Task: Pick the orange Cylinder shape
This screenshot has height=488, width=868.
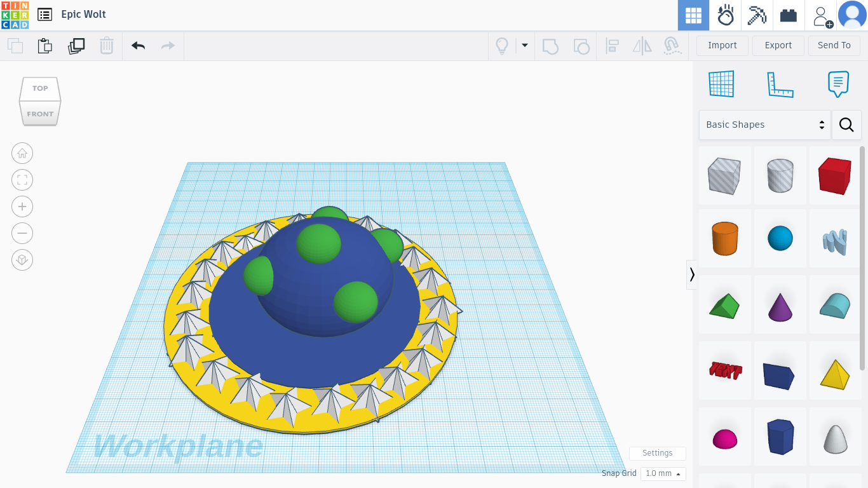Action: coord(725,239)
